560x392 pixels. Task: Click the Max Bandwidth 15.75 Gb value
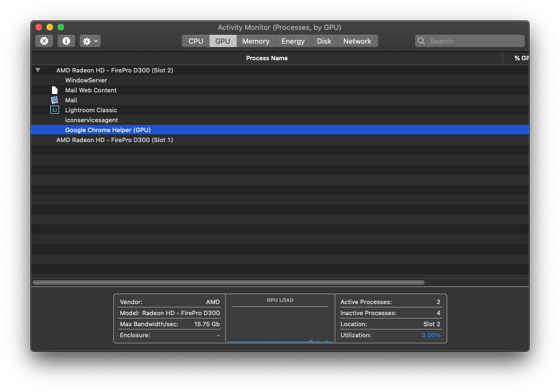pyautogui.click(x=207, y=324)
